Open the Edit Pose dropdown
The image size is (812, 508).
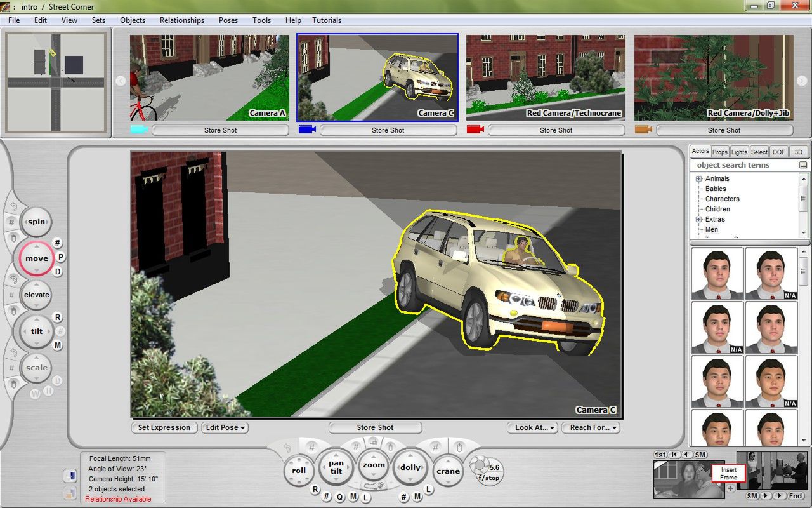pyautogui.click(x=225, y=427)
